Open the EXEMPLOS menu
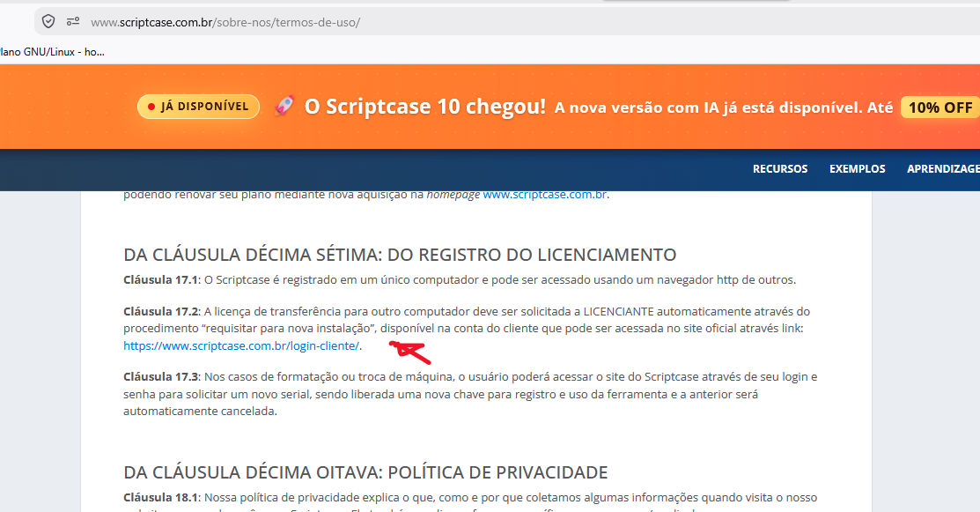The image size is (980, 512). [858, 169]
